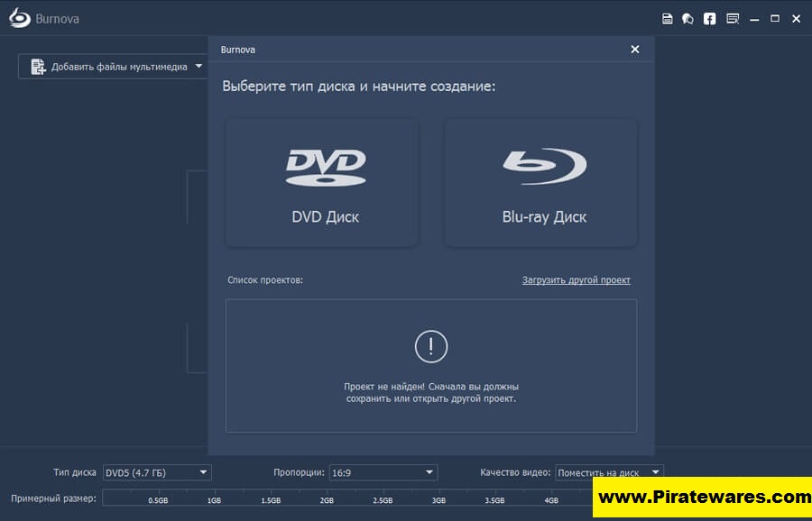Click the exclamation warning icon

tap(430, 346)
